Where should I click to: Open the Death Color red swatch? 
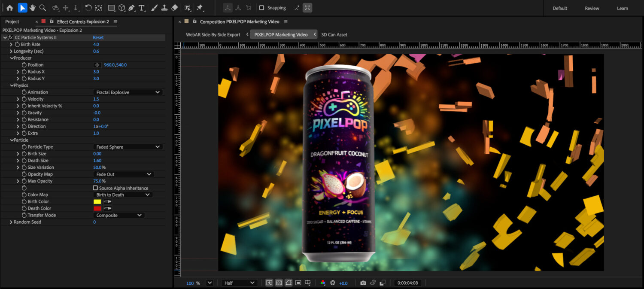coord(97,208)
